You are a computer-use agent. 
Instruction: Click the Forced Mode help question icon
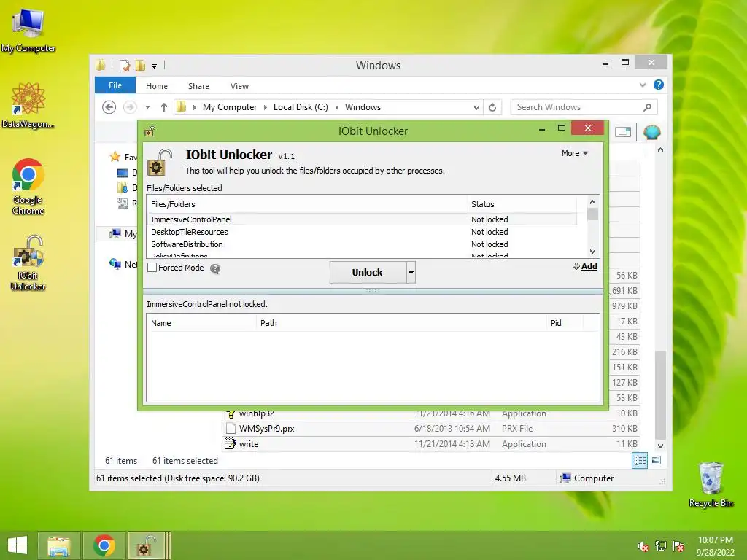pos(215,268)
